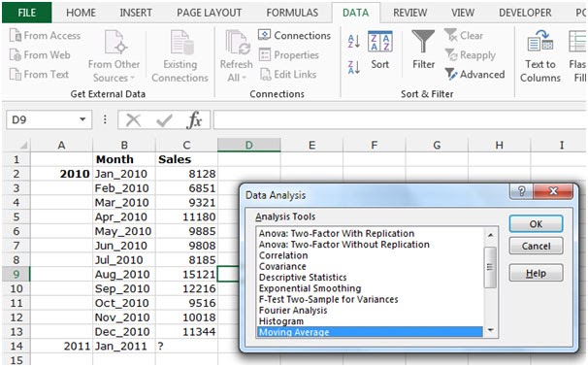Select row 14 header
This screenshot has height=367, width=588.
coord(16,346)
